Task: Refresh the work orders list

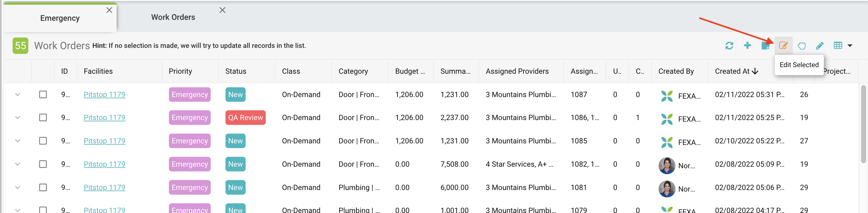Action: (729, 46)
